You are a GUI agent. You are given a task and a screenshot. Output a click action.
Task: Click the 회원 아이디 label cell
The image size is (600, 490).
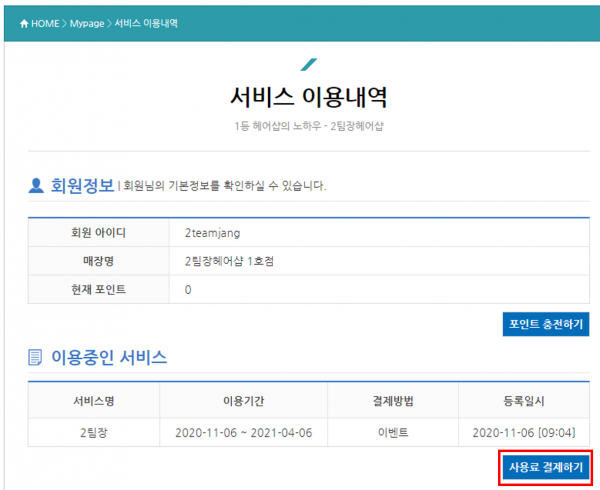pos(99,233)
